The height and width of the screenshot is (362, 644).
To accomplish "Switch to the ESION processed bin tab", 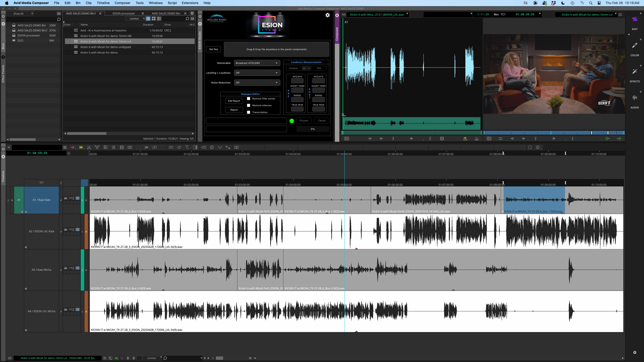I will click(124, 13).
